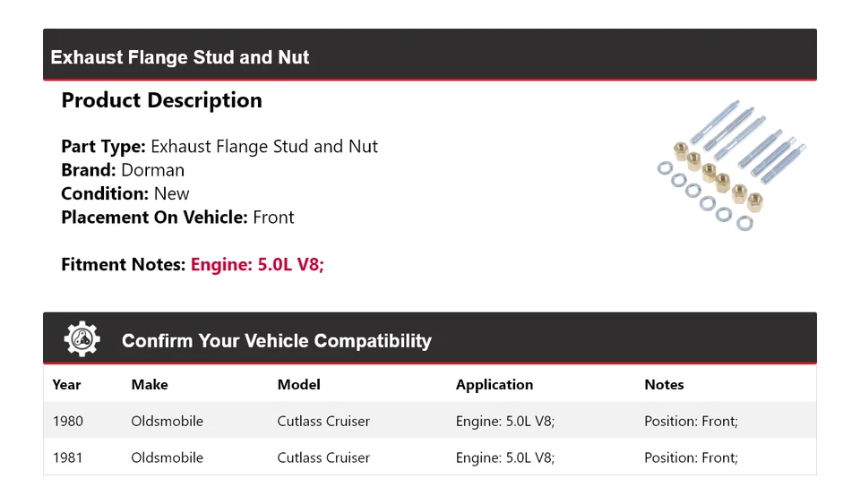
Task: Click the Year column header
Action: (x=66, y=385)
